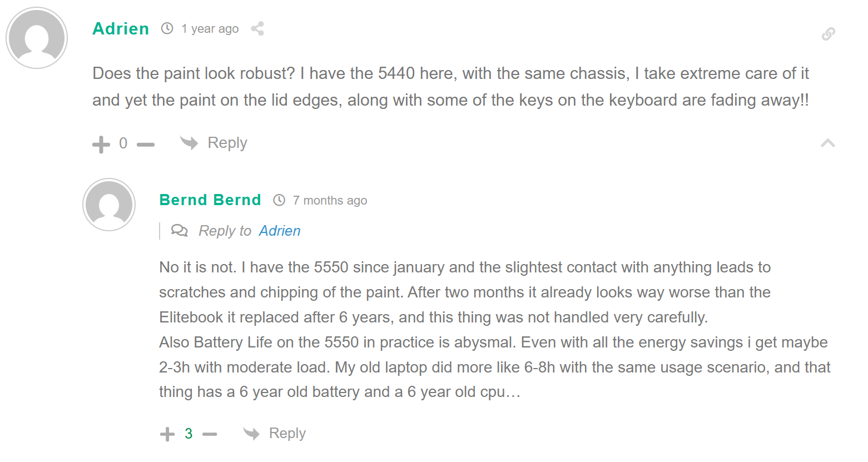Upvote Adrien's comment with the plus icon

(101, 145)
